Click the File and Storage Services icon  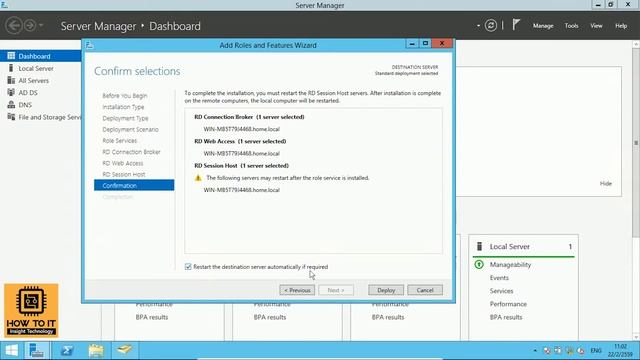point(11,117)
